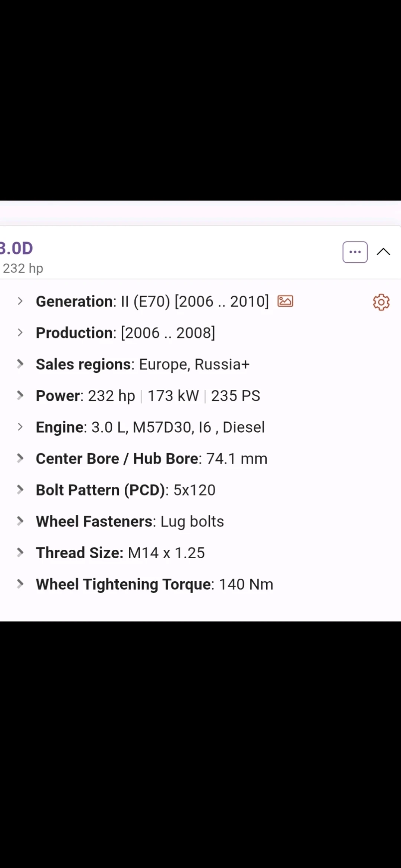Expand the Wheel Tightening Torque row
Screen dimensions: 401x868
pyautogui.click(x=20, y=583)
